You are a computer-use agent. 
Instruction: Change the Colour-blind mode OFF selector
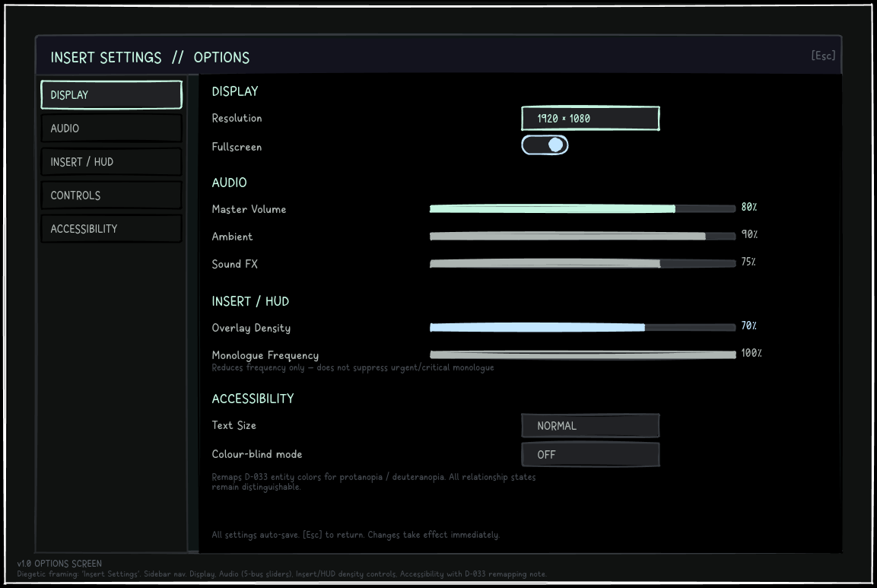pyautogui.click(x=591, y=454)
